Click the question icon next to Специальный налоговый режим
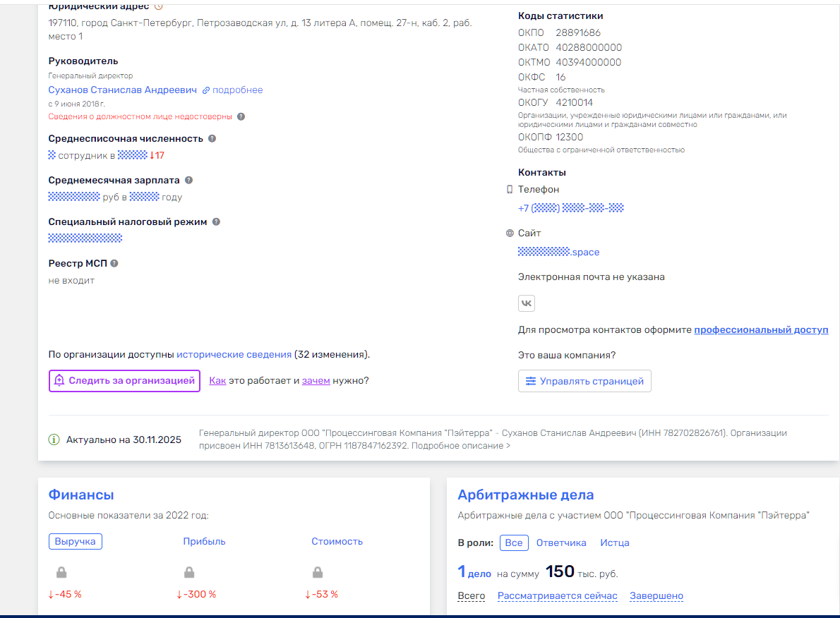The width and height of the screenshot is (840, 618). coord(216,222)
